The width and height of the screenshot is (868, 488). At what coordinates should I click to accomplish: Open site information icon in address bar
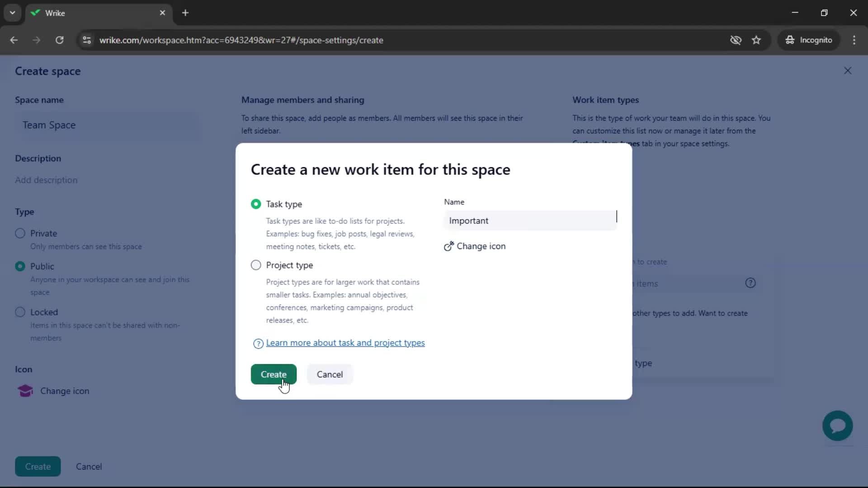[x=86, y=40]
